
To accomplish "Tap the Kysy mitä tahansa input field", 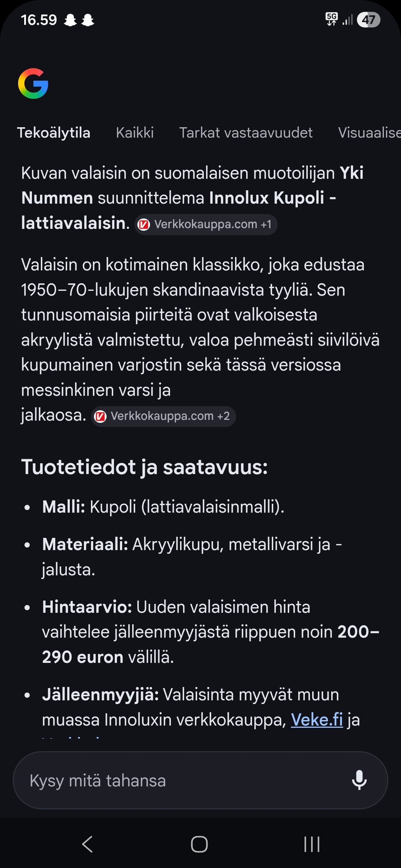I will (167, 780).
